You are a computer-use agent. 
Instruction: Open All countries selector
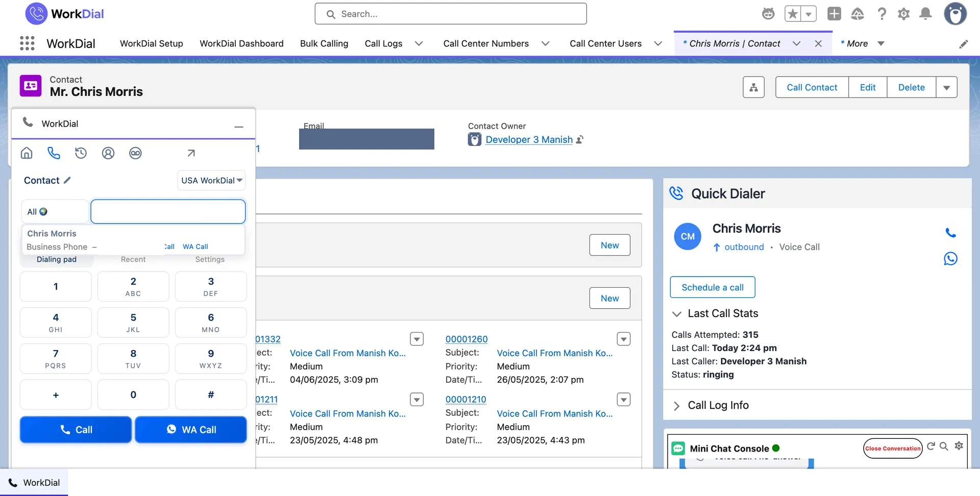coord(55,212)
